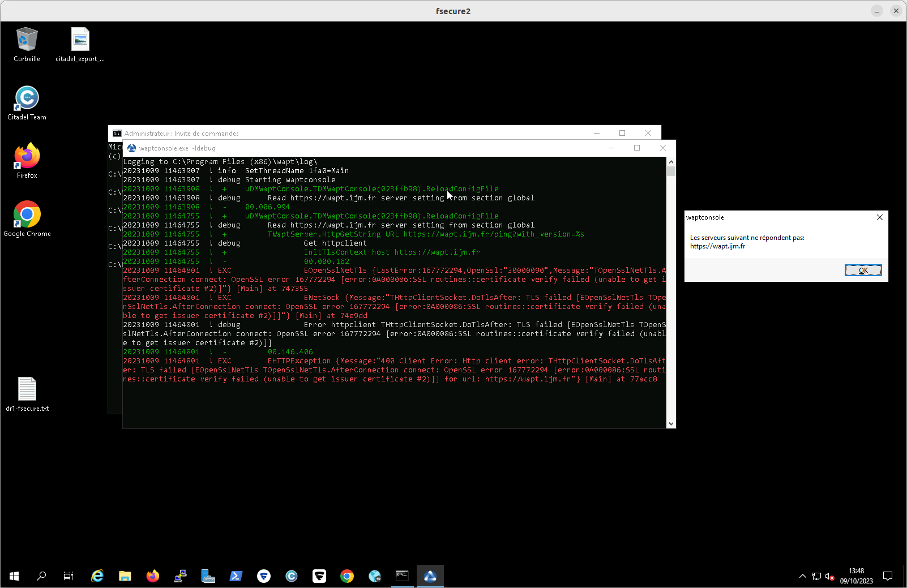Switch to waptconsole taskbar item
Screen dimensions: 907x588
430,576
